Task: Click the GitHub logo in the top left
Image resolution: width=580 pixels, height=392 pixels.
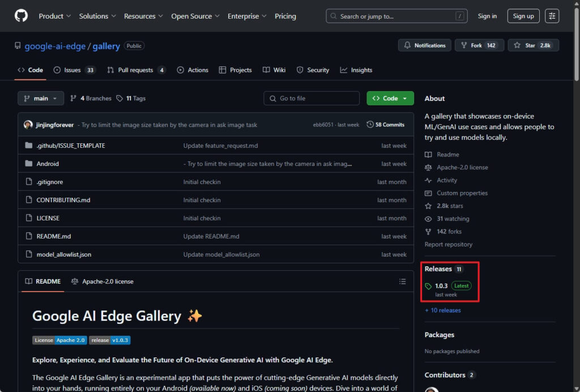Action: pyautogui.click(x=21, y=16)
